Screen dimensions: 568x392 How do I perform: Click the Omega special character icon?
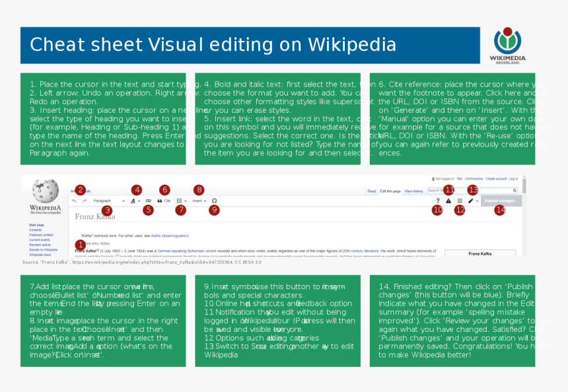(x=214, y=201)
